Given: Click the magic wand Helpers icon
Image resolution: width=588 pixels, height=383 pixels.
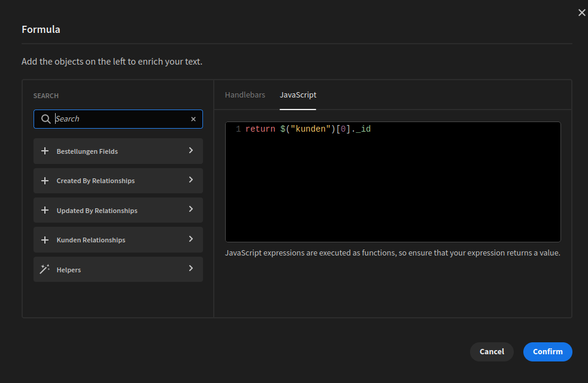Looking at the screenshot, I should point(45,270).
